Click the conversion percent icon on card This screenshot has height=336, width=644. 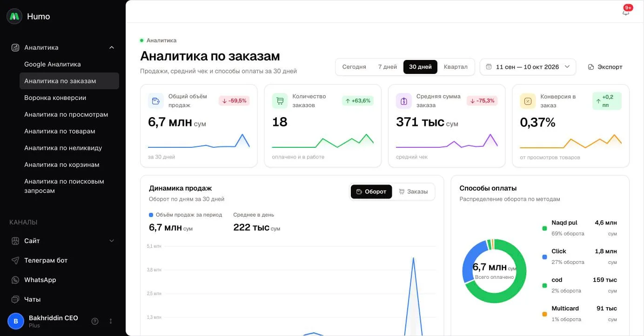click(x=528, y=101)
